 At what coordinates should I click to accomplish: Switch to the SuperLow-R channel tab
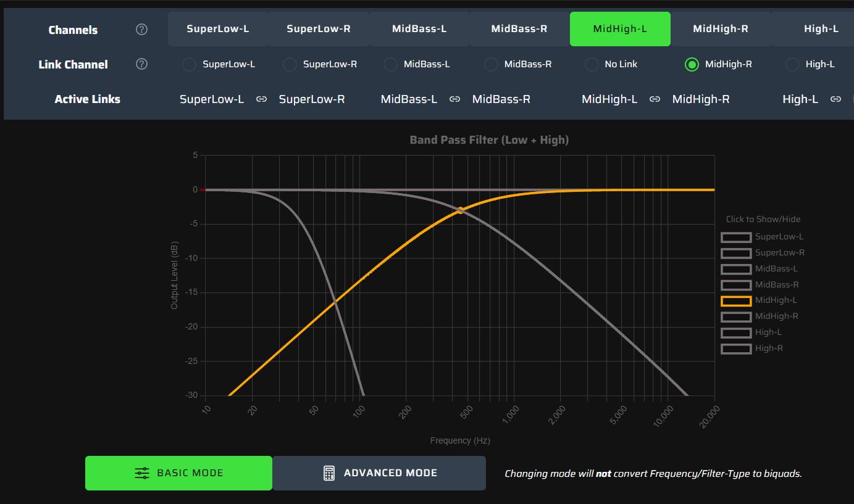coord(319,29)
